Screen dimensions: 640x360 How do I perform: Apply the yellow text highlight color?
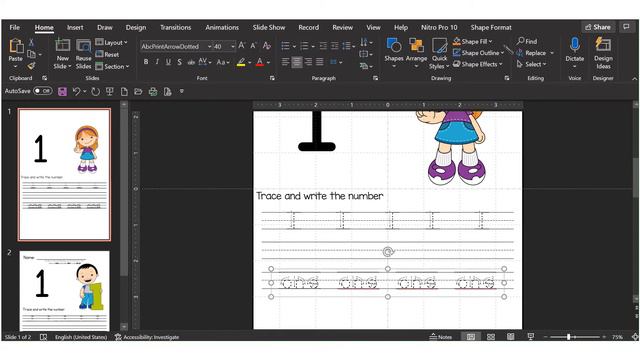[x=241, y=62]
